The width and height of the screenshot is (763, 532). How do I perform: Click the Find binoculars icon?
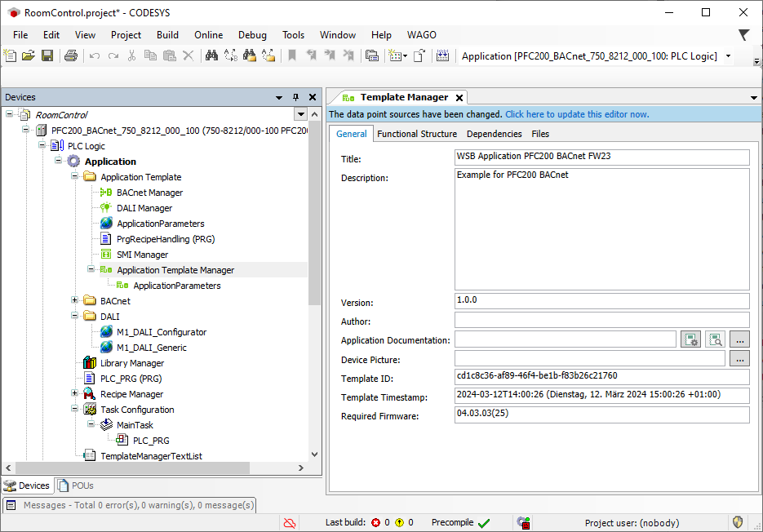(x=211, y=56)
